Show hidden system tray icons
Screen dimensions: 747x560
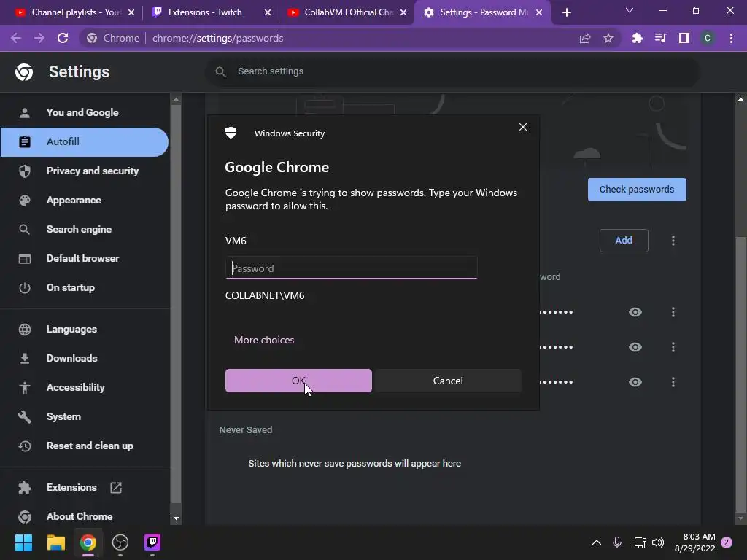[x=596, y=542]
